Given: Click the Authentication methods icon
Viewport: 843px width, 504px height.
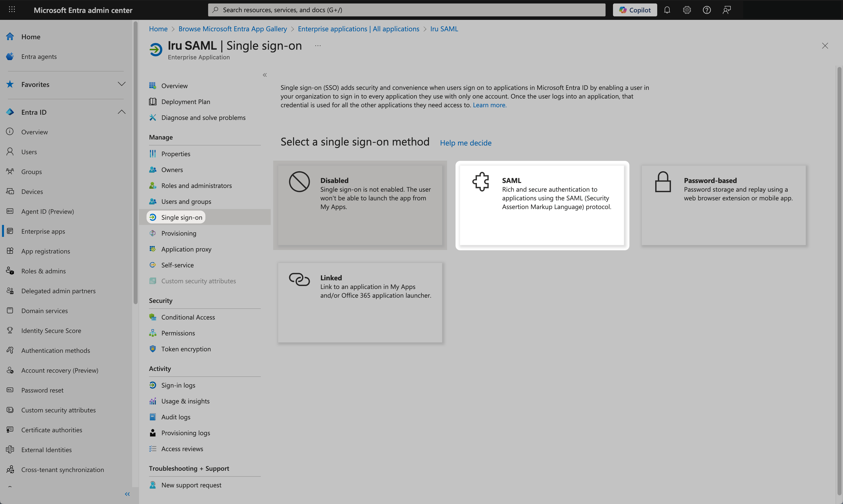Looking at the screenshot, I should (x=10, y=350).
